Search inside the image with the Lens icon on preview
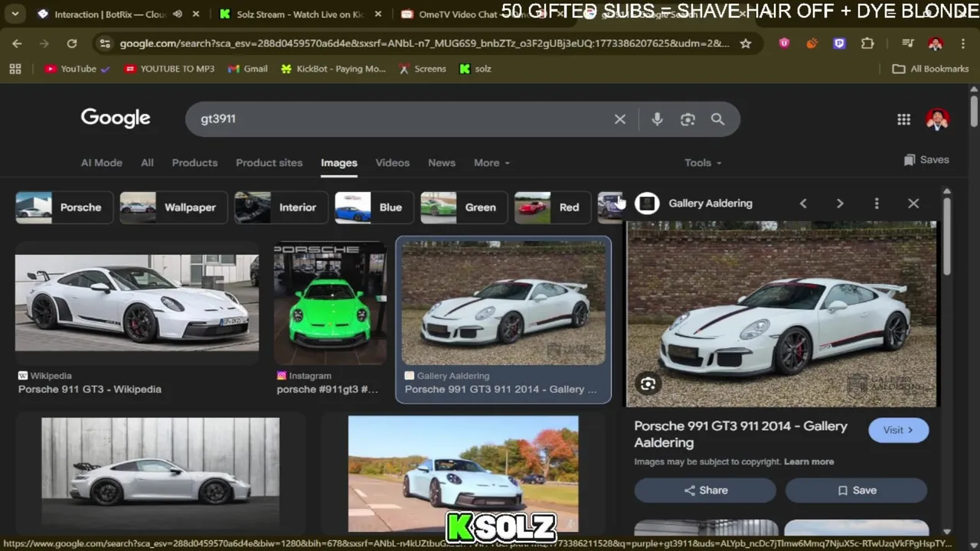Viewport: 980px width, 551px height. 648,384
